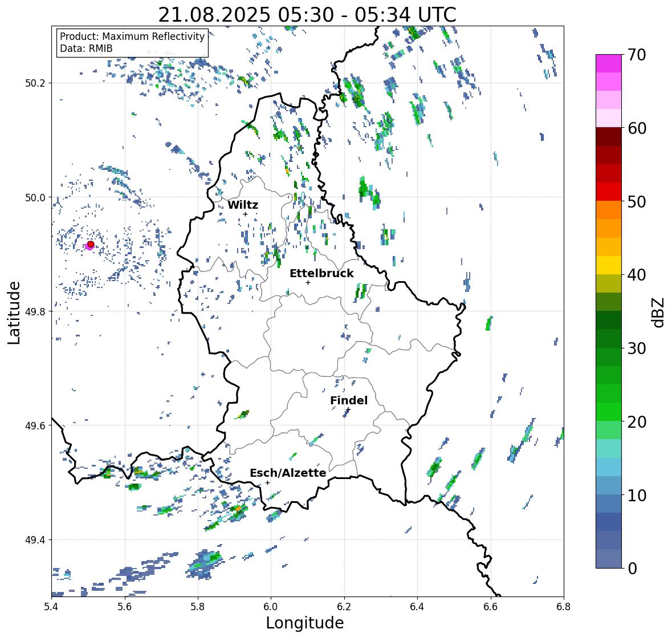Pick the dark red colorbar swatch below 60
Viewport: 672px width, 637px height.
tap(609, 137)
